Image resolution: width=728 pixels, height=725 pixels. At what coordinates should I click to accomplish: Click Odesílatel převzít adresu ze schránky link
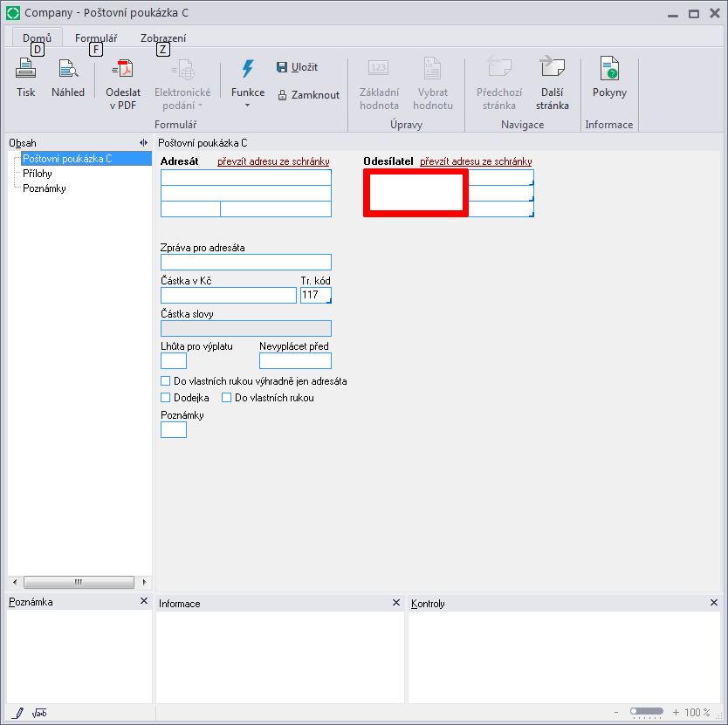[476, 161]
